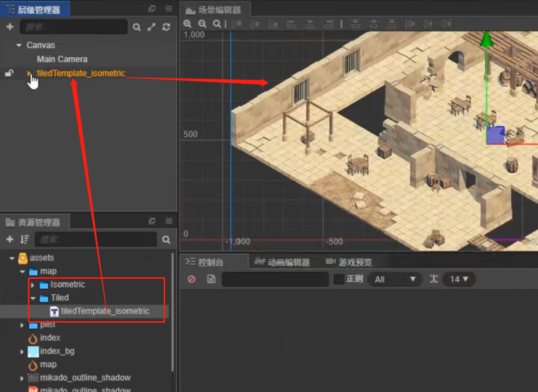Click the assets panel search magnifier
This screenshot has width=538, height=392.
click(x=166, y=240)
